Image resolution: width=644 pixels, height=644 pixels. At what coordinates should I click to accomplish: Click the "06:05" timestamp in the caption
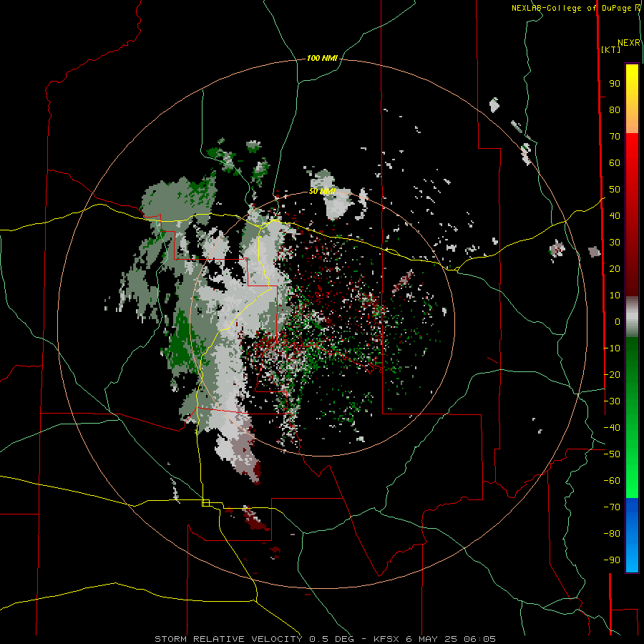coord(480,639)
